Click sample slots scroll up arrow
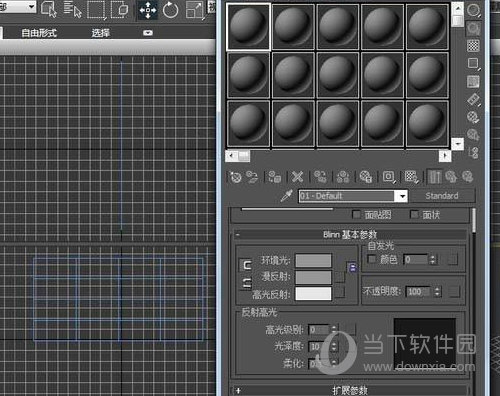 coord(458,8)
